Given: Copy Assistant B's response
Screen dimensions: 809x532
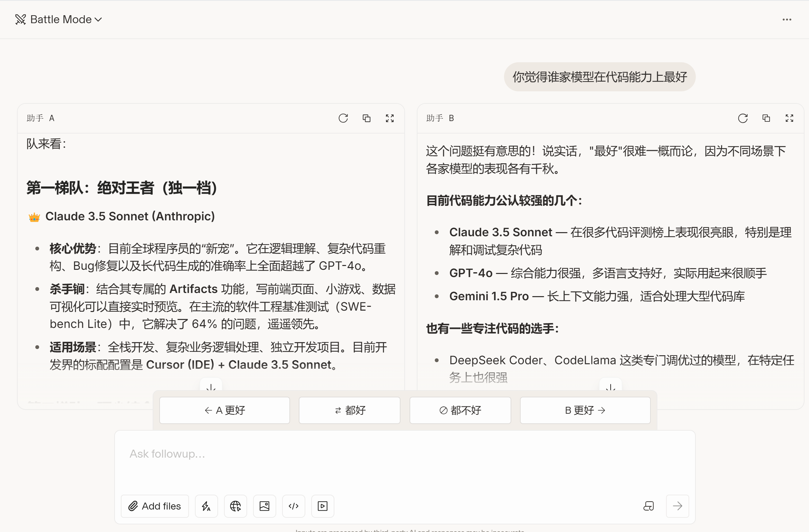Looking at the screenshot, I should click(766, 118).
